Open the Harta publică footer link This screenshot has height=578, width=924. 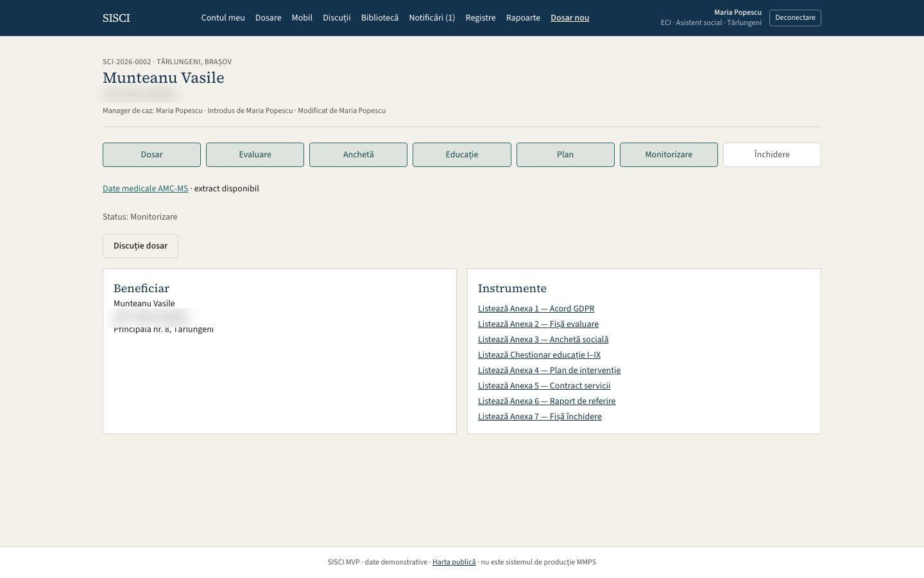point(454,562)
